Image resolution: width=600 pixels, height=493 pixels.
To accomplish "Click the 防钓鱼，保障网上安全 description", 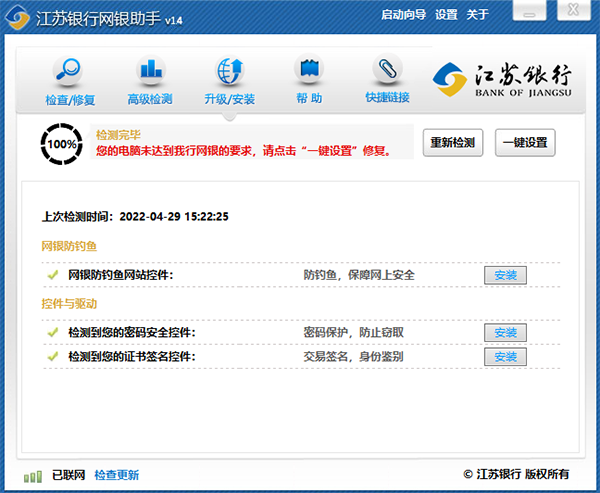I will click(x=359, y=275).
